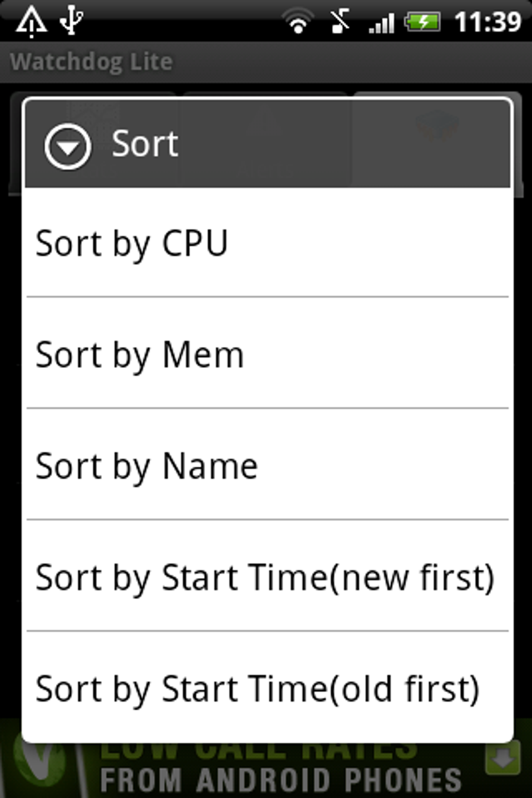Tap the dimmed middle tab behind the Sort header
The width and height of the screenshot is (532, 798).
pyautogui.click(x=265, y=141)
